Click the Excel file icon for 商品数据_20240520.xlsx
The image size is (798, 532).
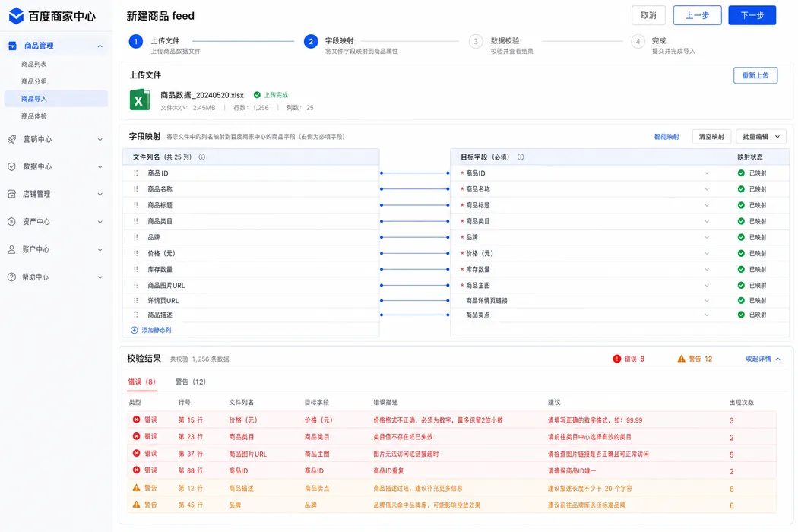click(x=139, y=100)
